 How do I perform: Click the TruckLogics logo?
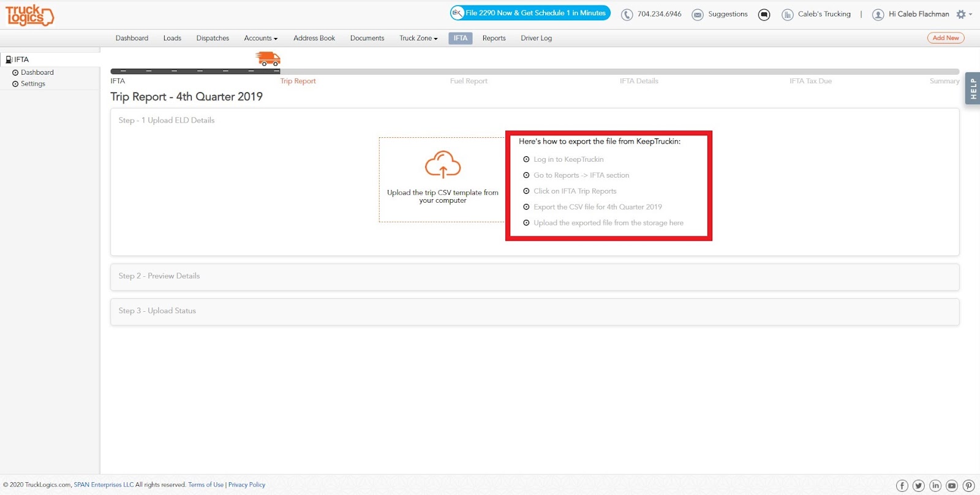[x=30, y=15]
